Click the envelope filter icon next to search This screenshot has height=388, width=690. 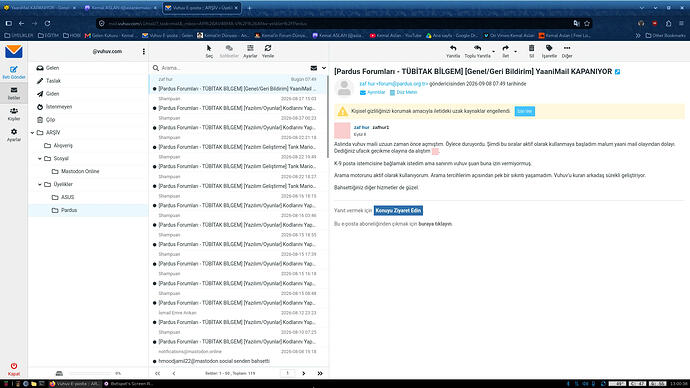tap(314, 68)
